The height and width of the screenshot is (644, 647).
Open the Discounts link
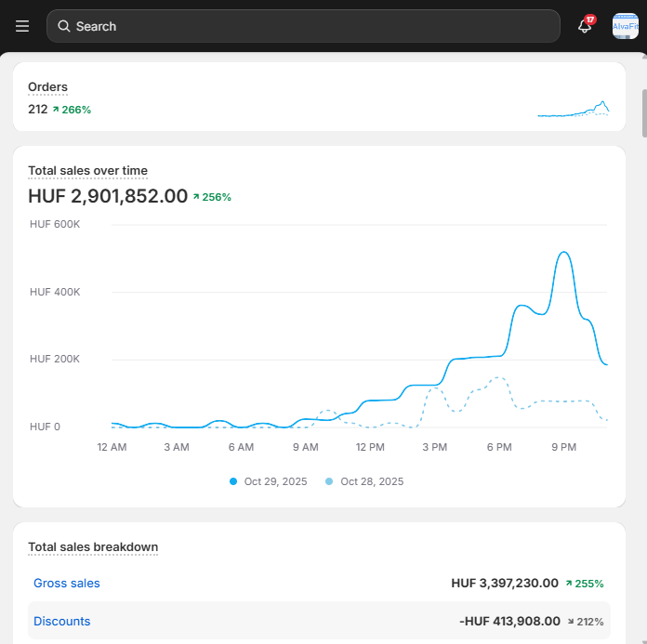[62, 622]
